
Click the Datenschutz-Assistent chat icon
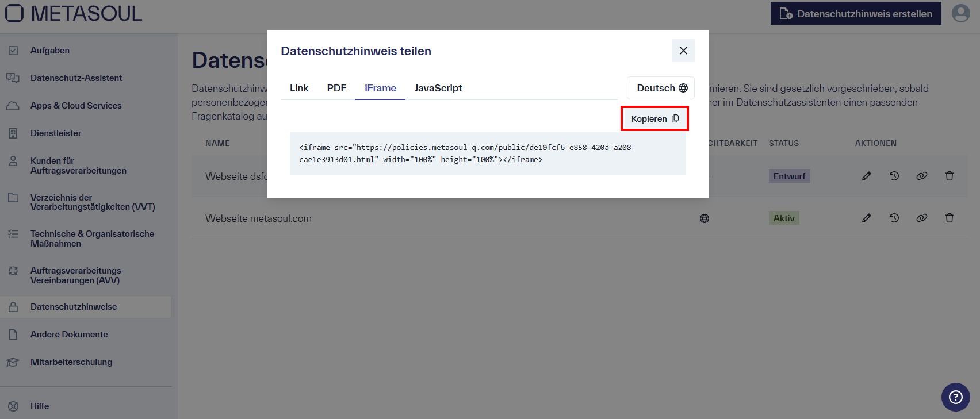[13, 78]
